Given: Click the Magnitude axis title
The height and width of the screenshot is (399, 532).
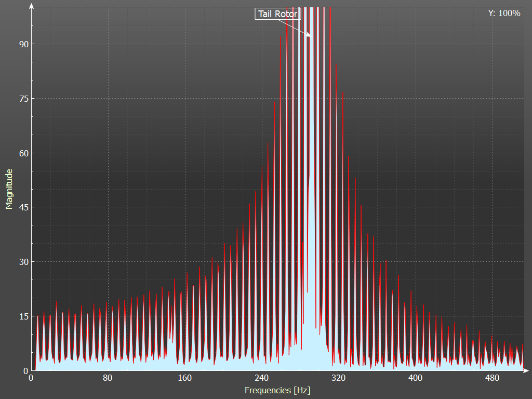Looking at the screenshot, I should (x=9, y=189).
